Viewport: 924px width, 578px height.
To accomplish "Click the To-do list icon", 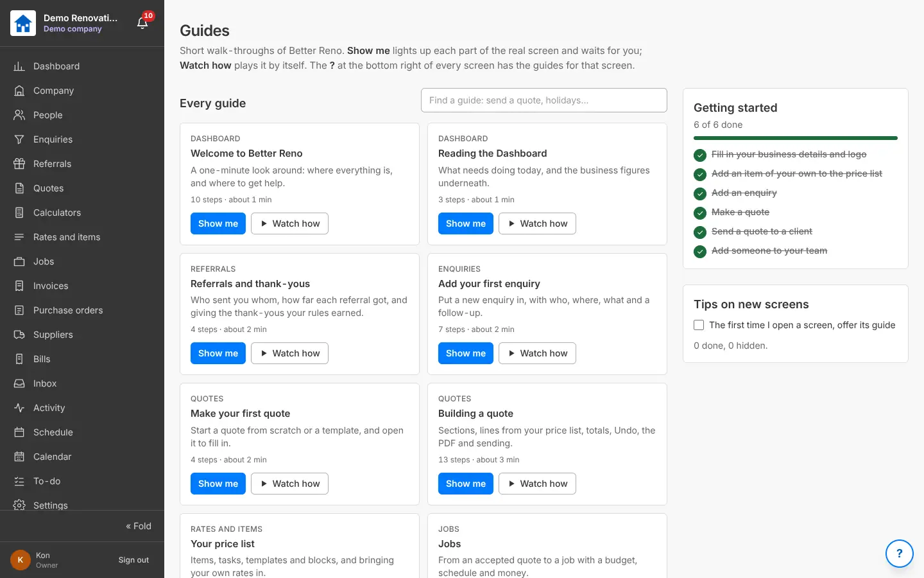I will pos(19,481).
